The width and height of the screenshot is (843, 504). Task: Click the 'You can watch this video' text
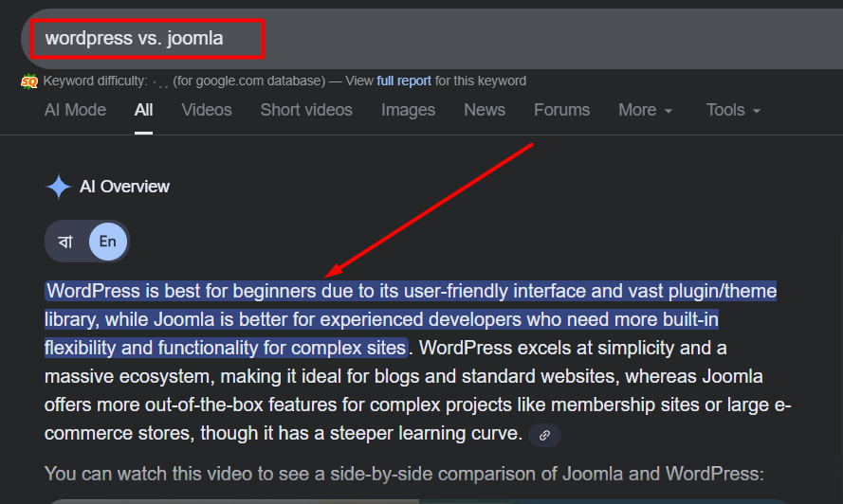(x=404, y=474)
